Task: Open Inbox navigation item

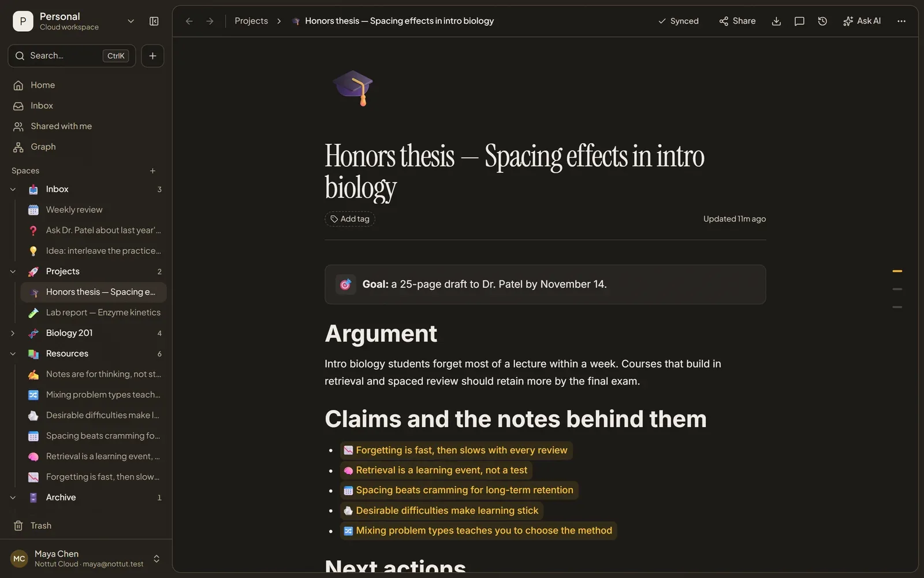Action: (86, 106)
